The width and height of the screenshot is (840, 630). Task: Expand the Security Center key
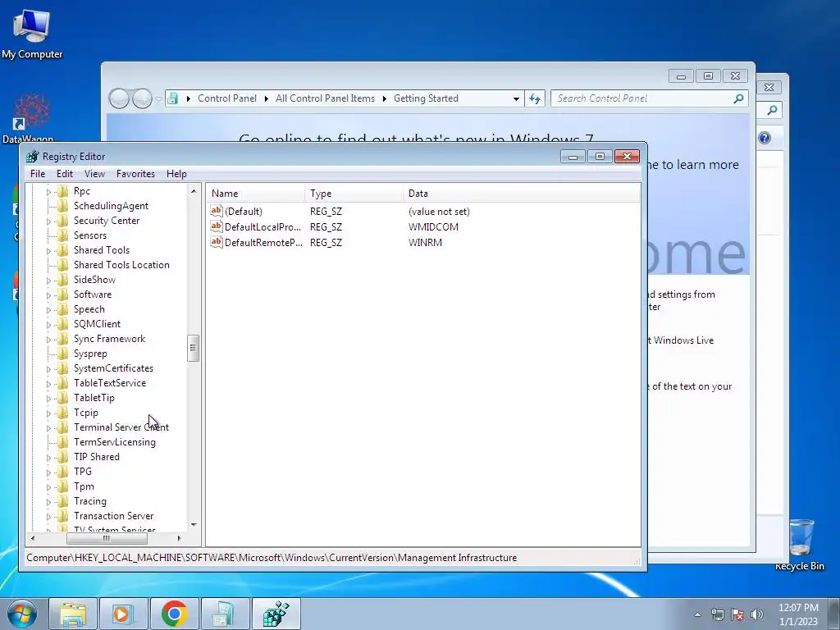(48, 221)
